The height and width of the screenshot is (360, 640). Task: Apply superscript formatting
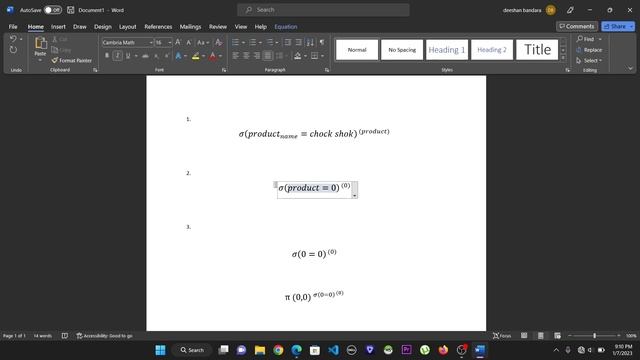click(167, 56)
